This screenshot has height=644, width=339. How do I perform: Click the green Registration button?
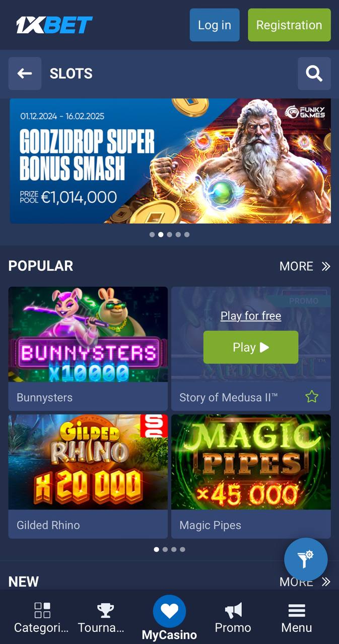click(x=289, y=25)
